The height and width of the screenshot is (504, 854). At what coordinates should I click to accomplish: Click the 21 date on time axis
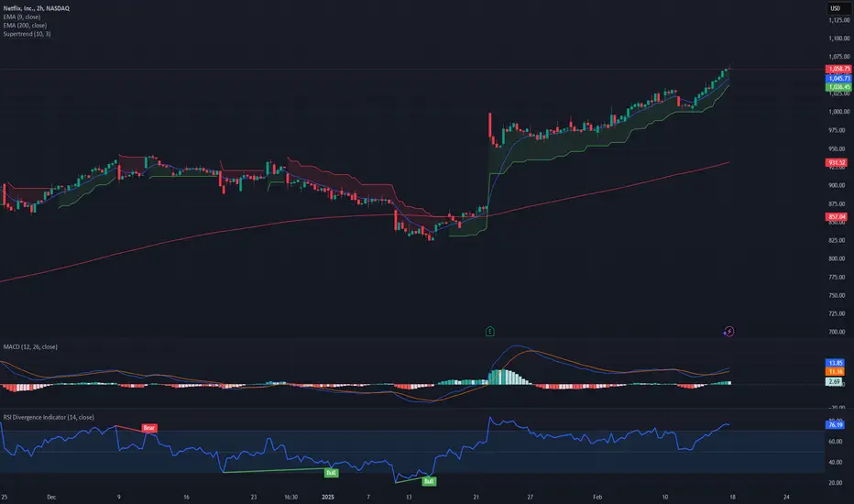tap(476, 497)
